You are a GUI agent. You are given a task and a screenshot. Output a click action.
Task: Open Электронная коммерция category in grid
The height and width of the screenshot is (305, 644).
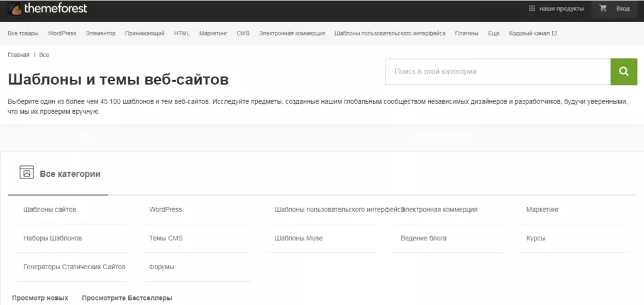[x=440, y=210]
